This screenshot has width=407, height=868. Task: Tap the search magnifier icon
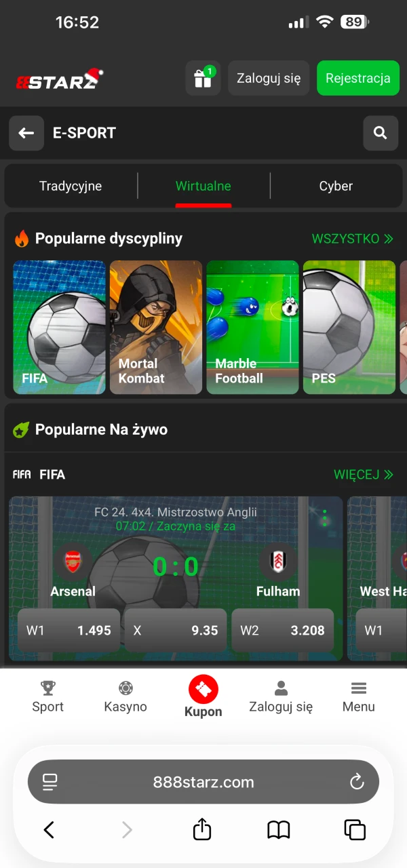381,133
